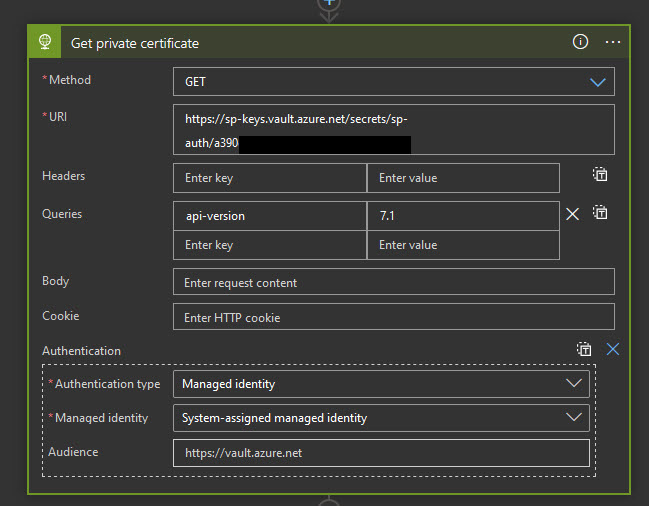Viewport: 649px width, 506px height.
Task: Click the Body request content field
Action: (393, 283)
